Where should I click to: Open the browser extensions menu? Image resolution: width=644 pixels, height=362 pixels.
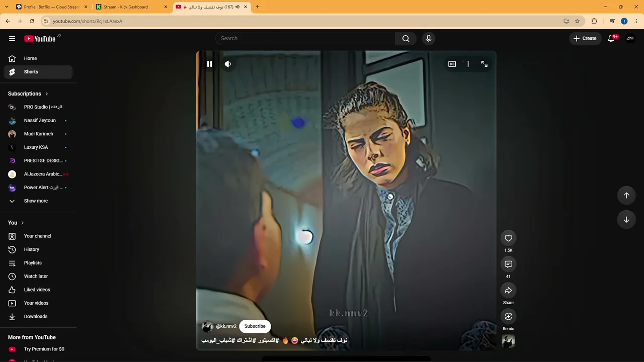click(x=594, y=21)
